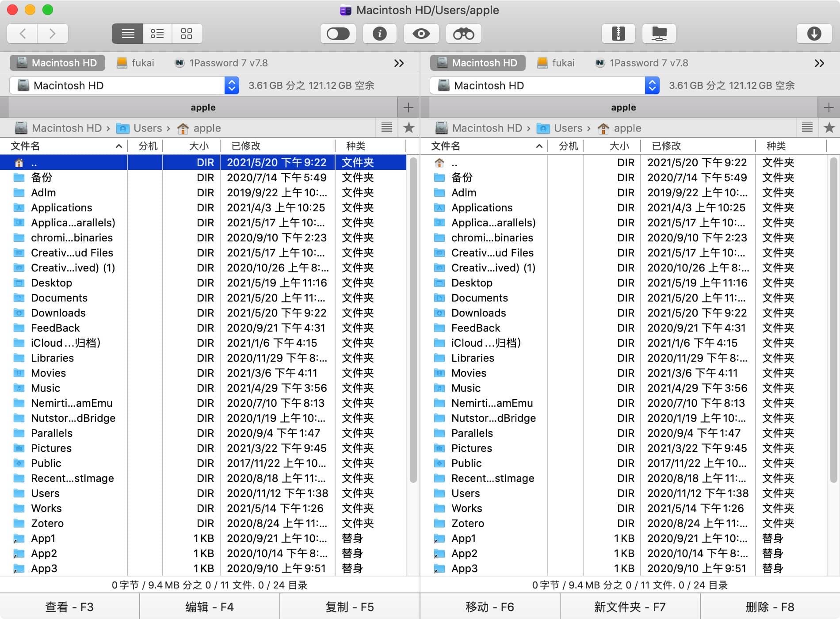The width and height of the screenshot is (840, 619).
Task: Select fukai drive in right panel
Action: point(556,63)
